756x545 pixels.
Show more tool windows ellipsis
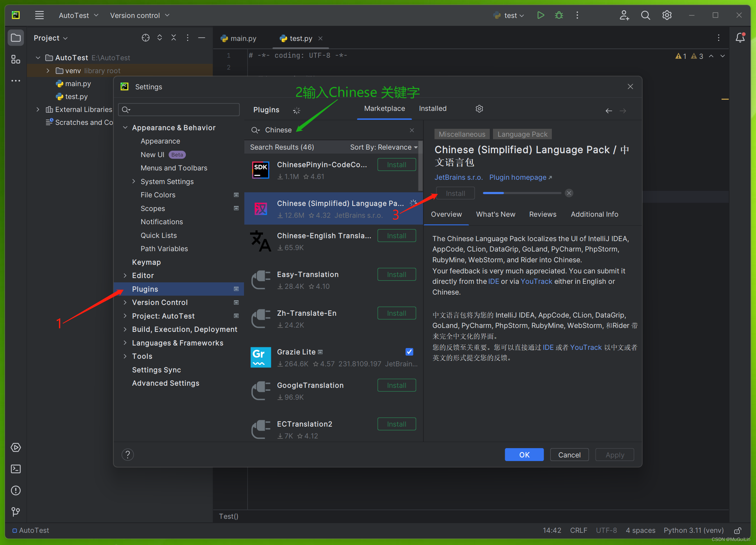click(x=16, y=81)
